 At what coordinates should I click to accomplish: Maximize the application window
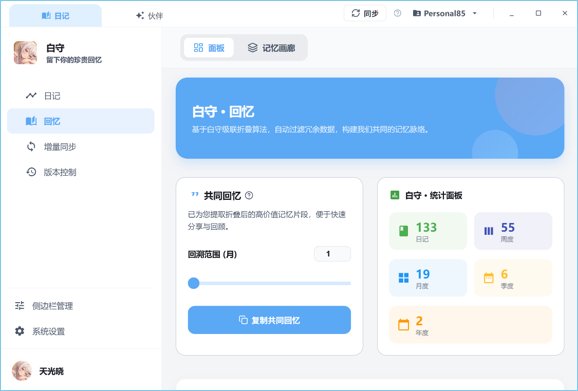[538, 13]
